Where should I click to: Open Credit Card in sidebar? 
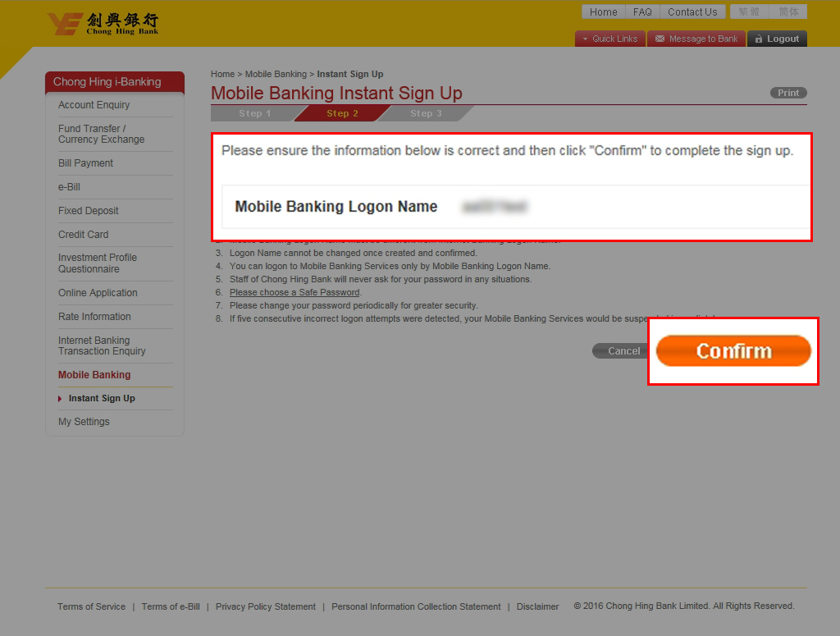pyautogui.click(x=83, y=234)
